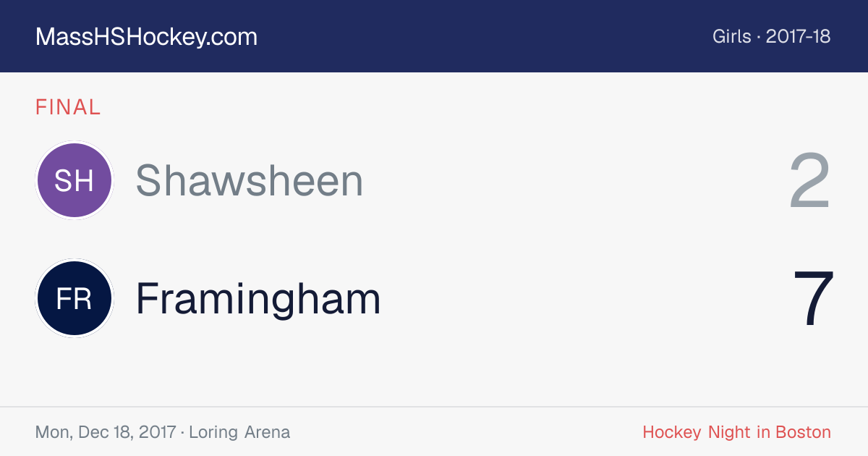Viewport: 868px width, 456px height.
Task: Select the 2017-18 season label
Action: point(798,37)
